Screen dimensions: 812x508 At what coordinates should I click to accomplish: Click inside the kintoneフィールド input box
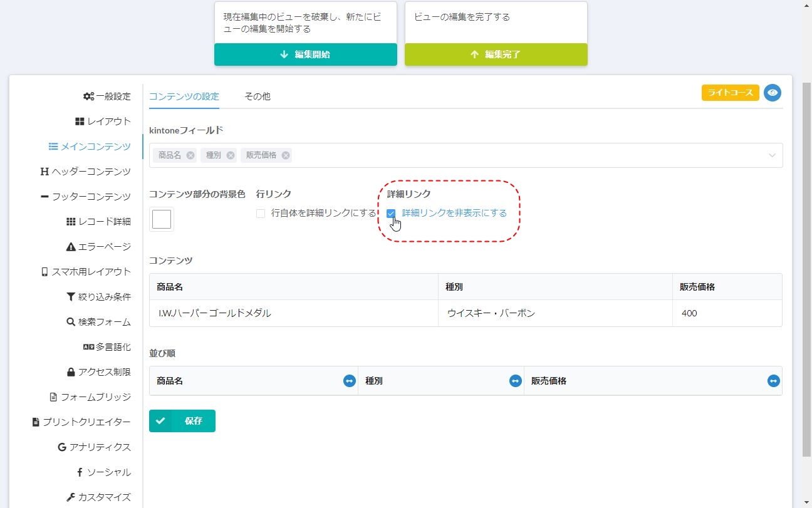[466, 155]
